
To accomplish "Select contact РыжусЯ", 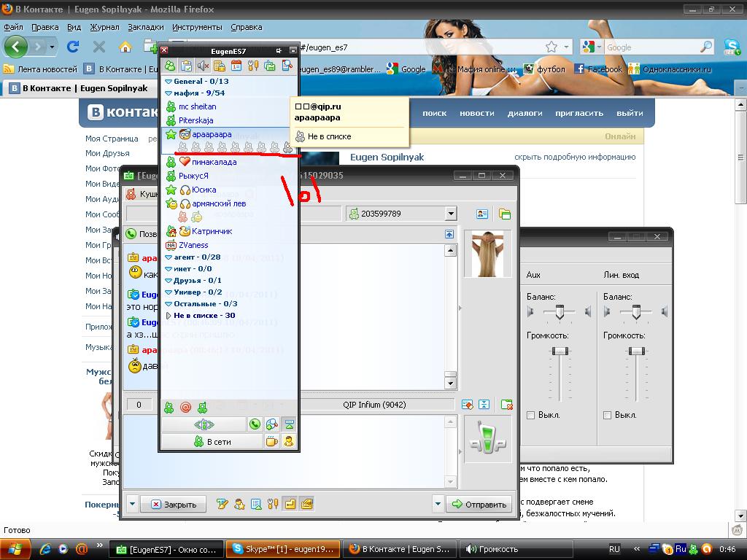I will tap(193, 176).
